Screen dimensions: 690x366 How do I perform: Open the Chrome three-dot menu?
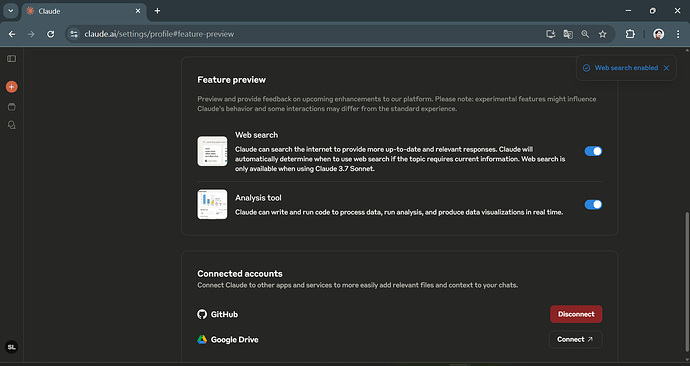(678, 34)
